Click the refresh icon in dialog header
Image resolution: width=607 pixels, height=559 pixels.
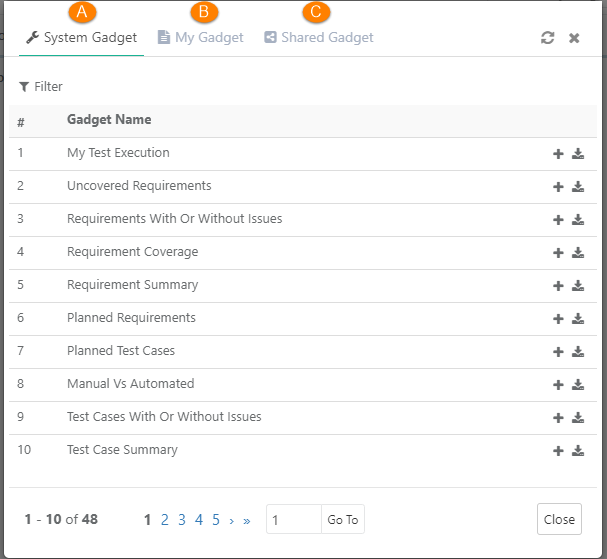(x=547, y=38)
